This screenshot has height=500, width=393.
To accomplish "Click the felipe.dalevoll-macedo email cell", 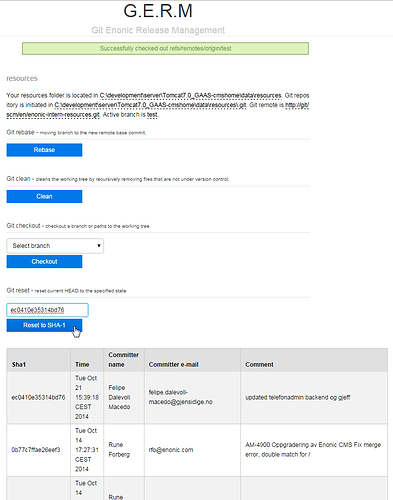I will pos(180,397).
